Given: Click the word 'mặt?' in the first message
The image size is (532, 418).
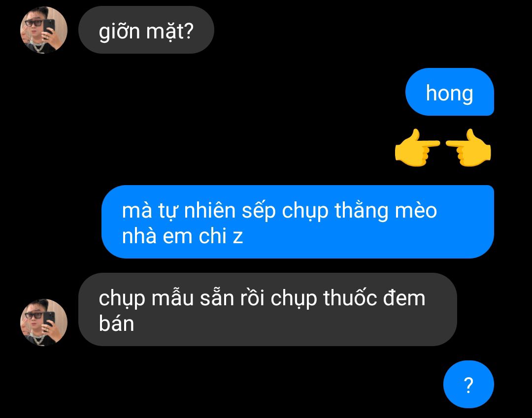Looking at the screenshot, I should point(170,32).
